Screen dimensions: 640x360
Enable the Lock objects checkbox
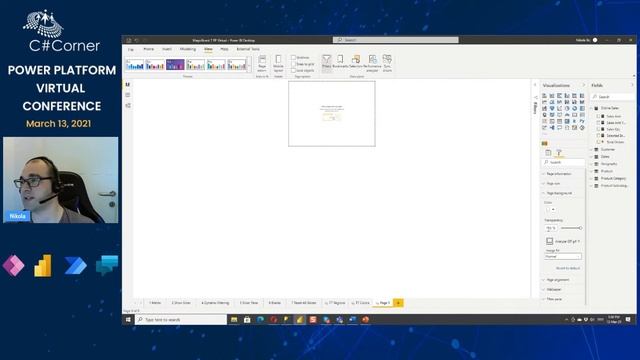(293, 71)
